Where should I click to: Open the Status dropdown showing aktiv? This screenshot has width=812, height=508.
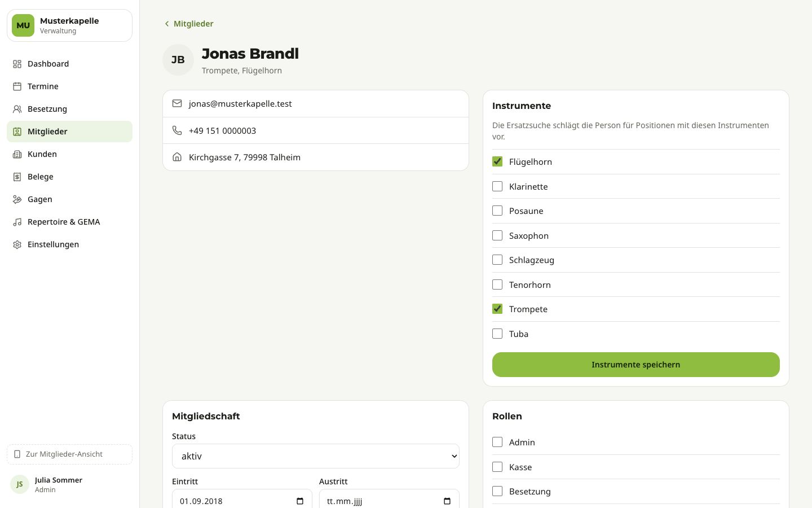point(316,456)
